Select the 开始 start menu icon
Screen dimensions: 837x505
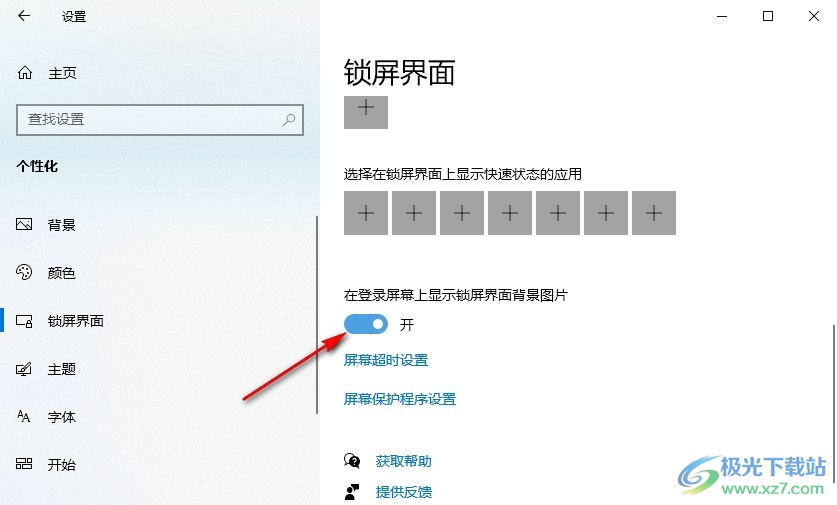click(24, 464)
